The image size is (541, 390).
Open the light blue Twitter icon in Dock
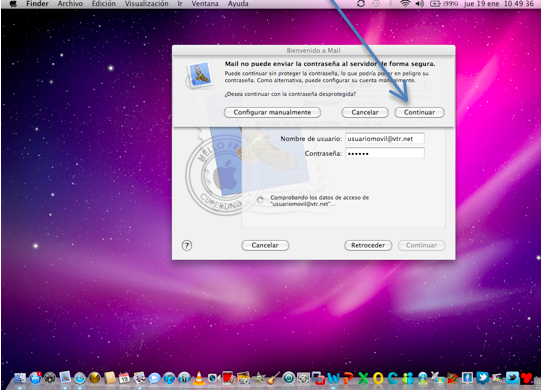[x=512, y=378]
